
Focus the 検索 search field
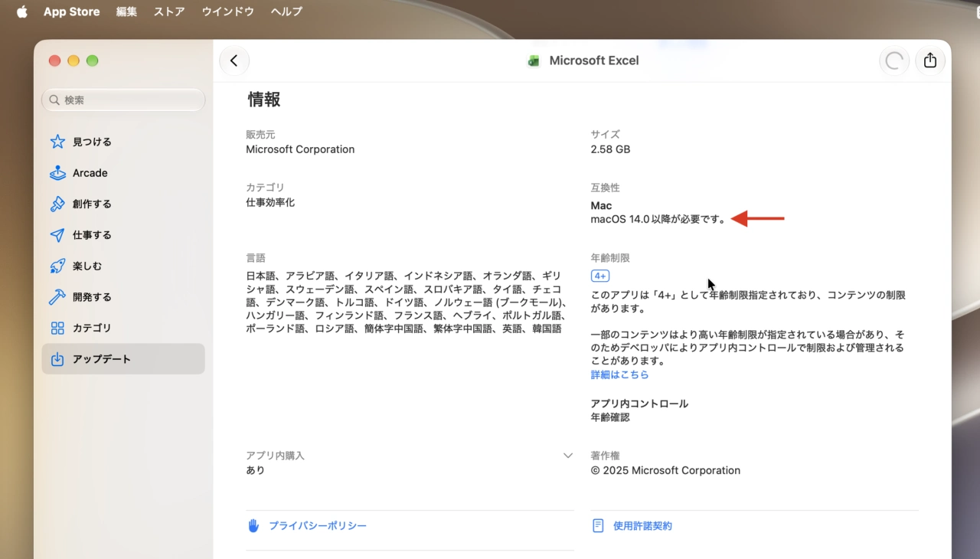[x=123, y=100]
